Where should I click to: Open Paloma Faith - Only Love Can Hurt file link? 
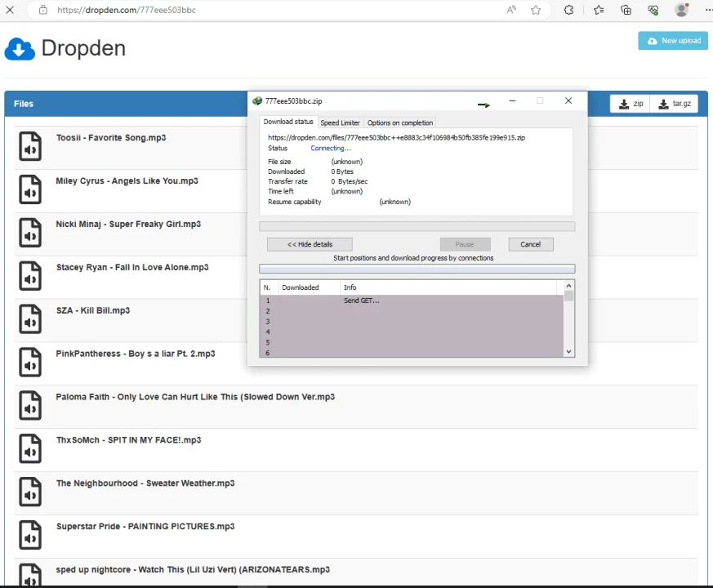(x=195, y=397)
